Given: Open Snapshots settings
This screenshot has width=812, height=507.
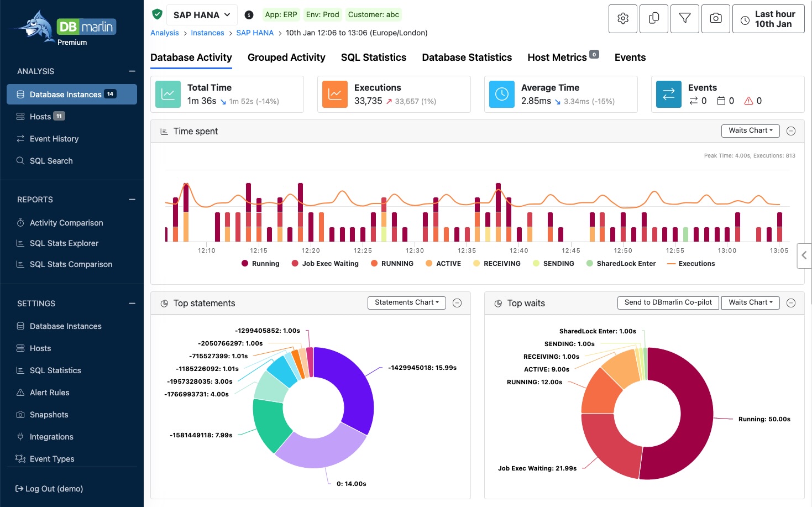Looking at the screenshot, I should click(x=72, y=415).
